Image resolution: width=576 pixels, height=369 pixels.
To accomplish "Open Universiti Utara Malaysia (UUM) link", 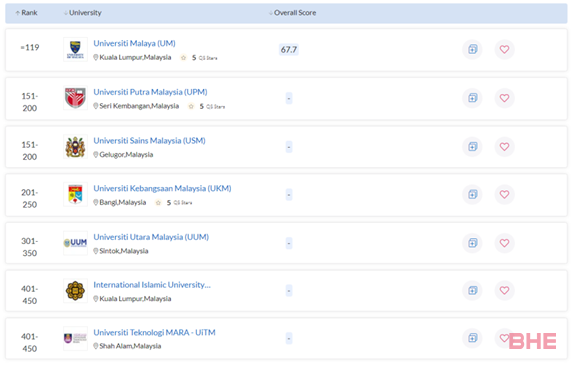I will click(x=151, y=237).
